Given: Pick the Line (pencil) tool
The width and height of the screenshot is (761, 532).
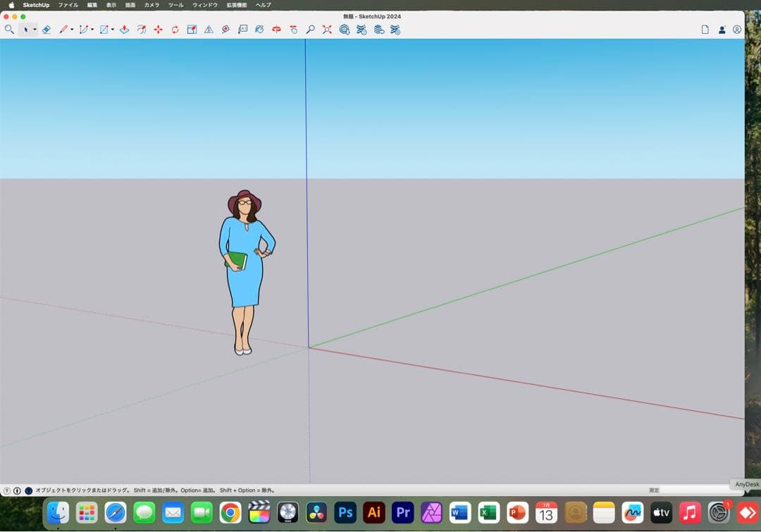Looking at the screenshot, I should point(65,30).
